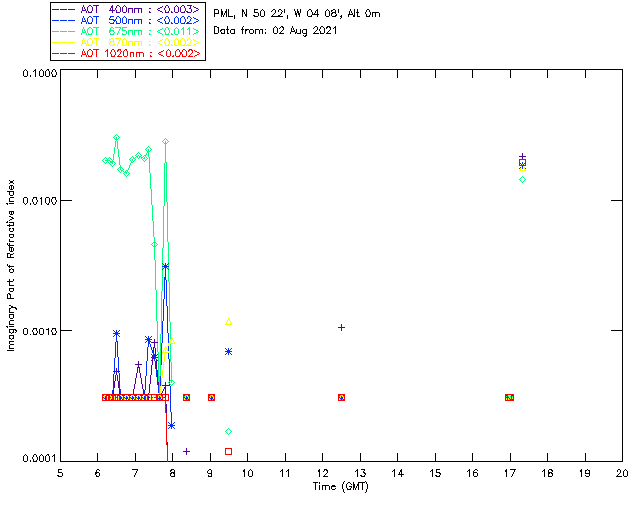Click the AOT 675nm legend entry
This screenshot has width=640, height=512.
pos(127,31)
